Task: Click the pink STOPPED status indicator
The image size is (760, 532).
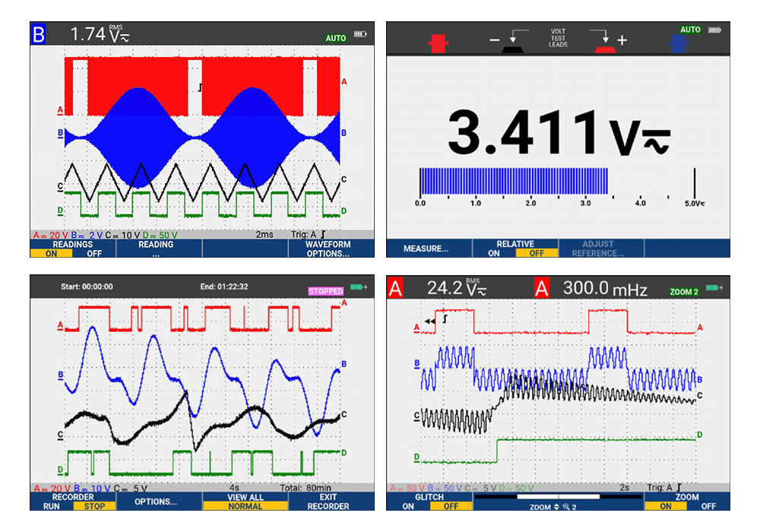Action: point(325,290)
